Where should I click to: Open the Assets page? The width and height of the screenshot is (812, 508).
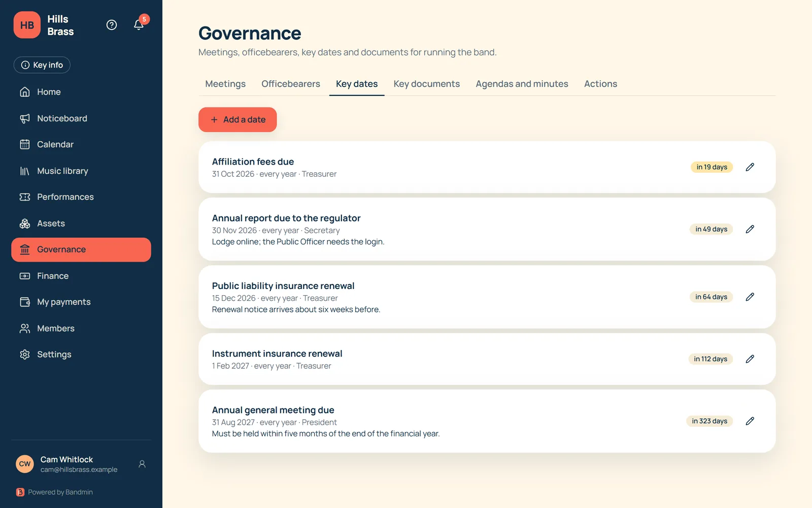pyautogui.click(x=81, y=224)
